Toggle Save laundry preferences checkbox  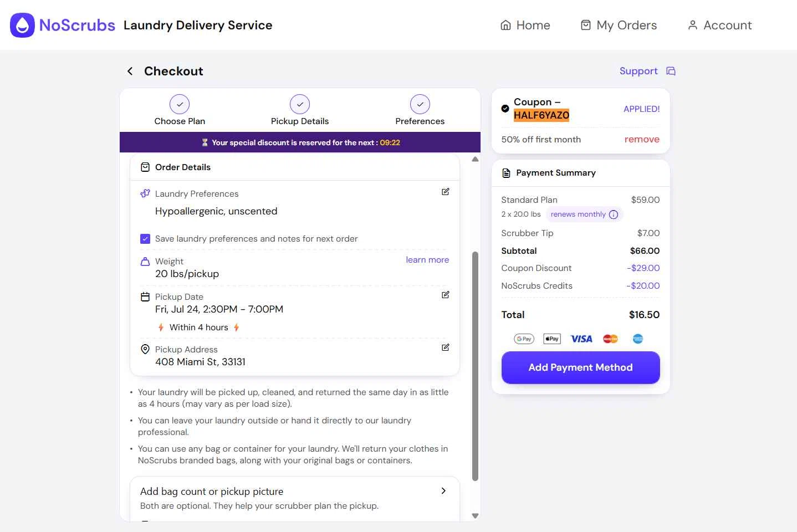click(x=145, y=239)
